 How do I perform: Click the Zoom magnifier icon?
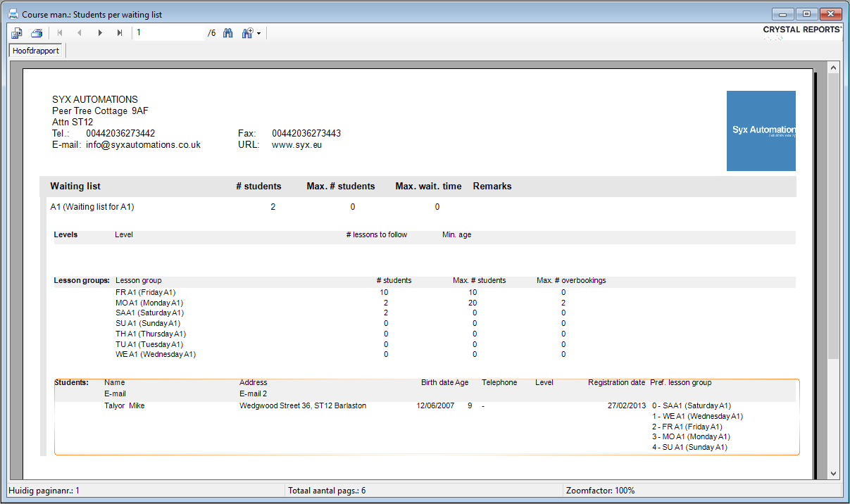[247, 33]
